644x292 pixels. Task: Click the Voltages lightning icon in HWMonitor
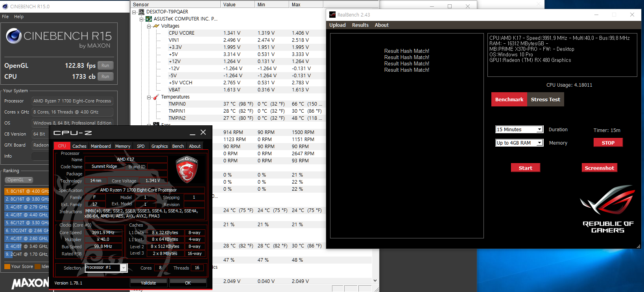click(156, 26)
